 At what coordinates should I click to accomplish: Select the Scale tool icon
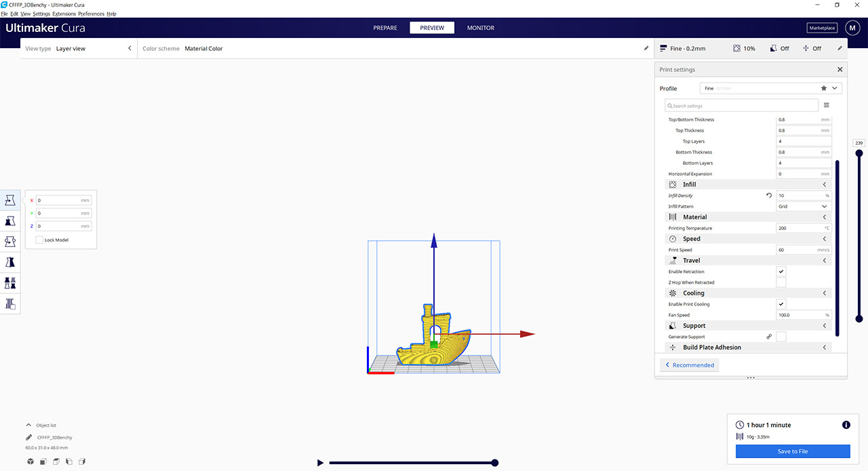(x=10, y=221)
